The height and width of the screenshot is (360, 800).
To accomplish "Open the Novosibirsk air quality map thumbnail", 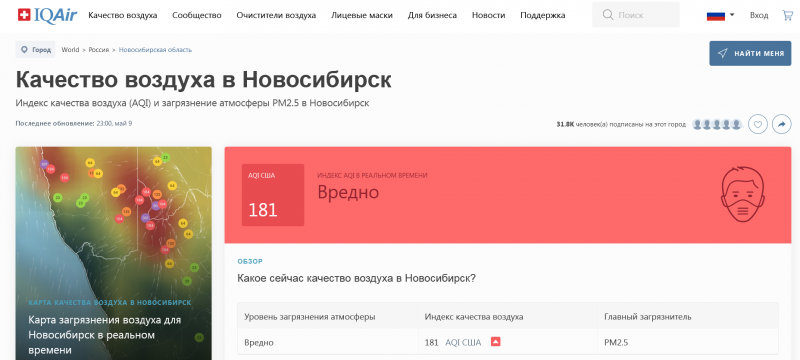I will coord(113,253).
